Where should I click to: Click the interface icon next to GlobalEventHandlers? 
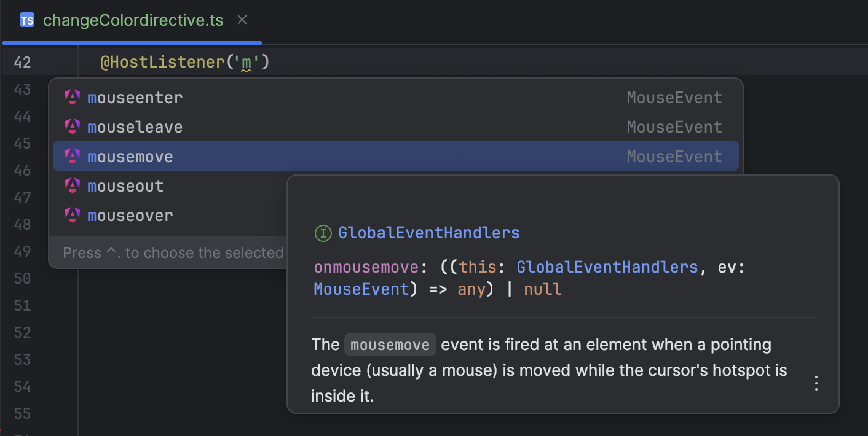click(323, 233)
